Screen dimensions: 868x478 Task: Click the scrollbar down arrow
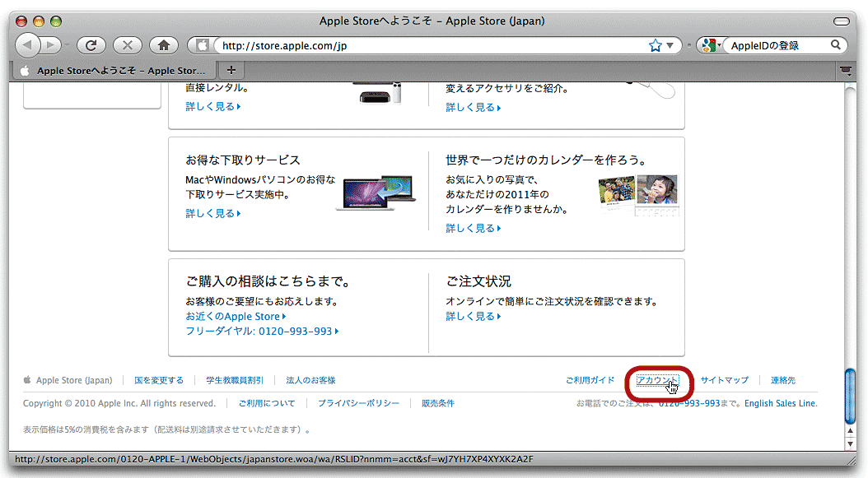[x=850, y=443]
